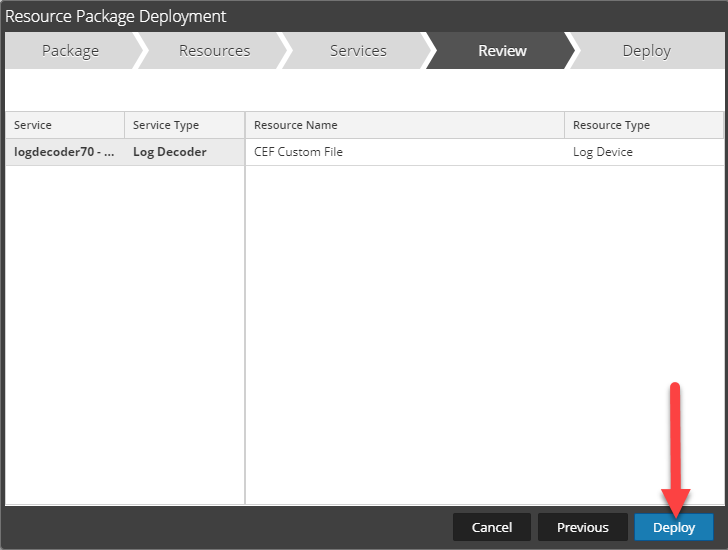Jump to the Deploy wizard step tab

click(646, 51)
